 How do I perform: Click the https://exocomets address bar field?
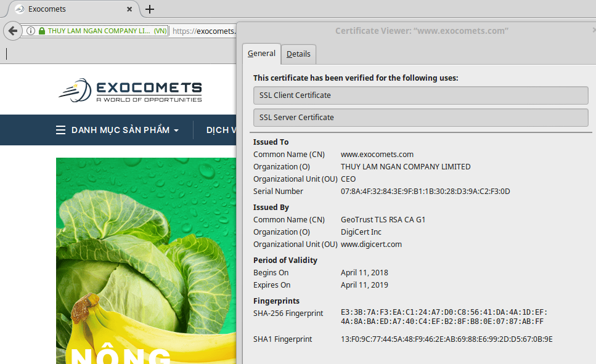(x=203, y=31)
